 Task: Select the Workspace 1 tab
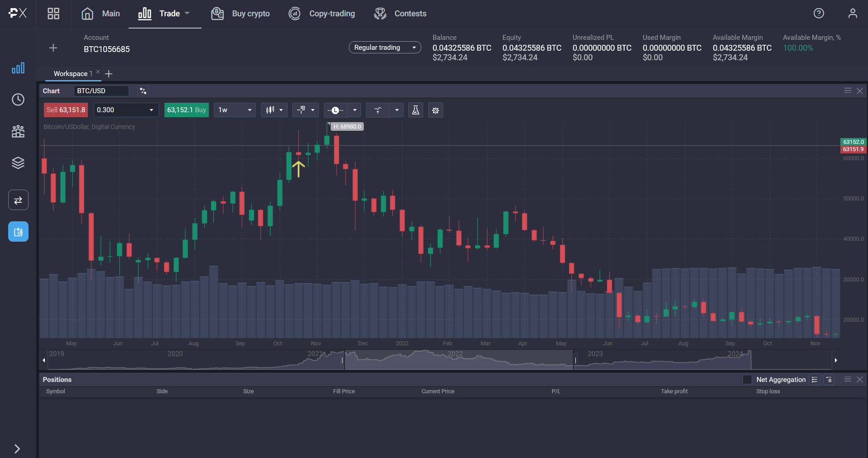[x=72, y=74]
